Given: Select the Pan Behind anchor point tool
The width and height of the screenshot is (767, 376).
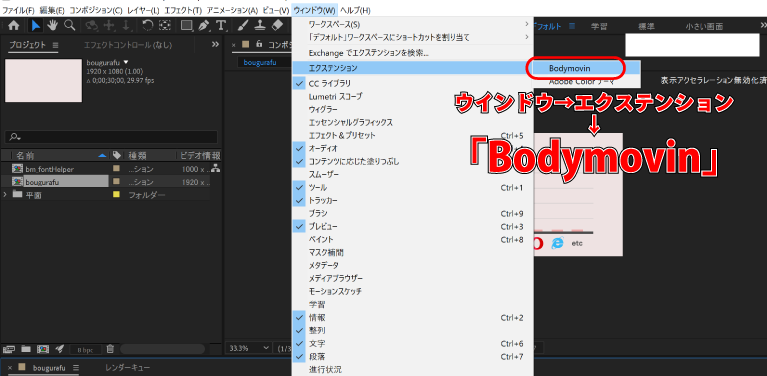Looking at the screenshot, I should tap(165, 25).
